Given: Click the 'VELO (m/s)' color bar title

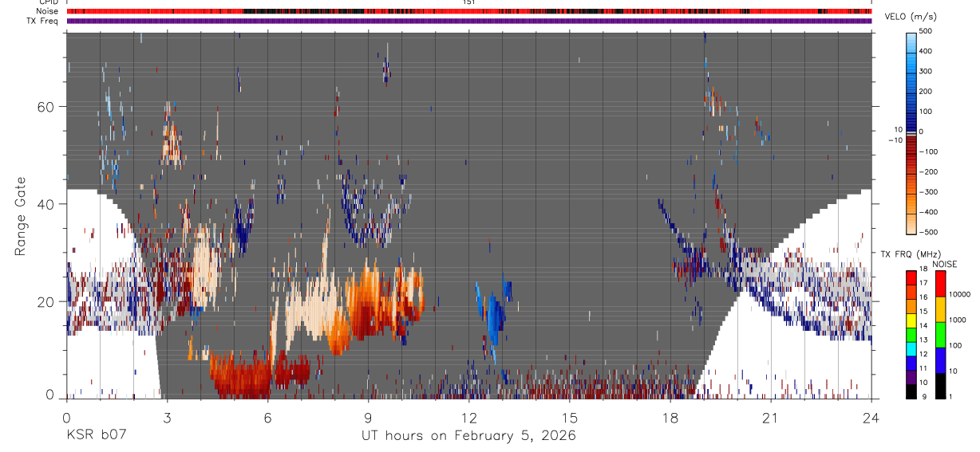Looking at the screenshot, I should tap(911, 16).
